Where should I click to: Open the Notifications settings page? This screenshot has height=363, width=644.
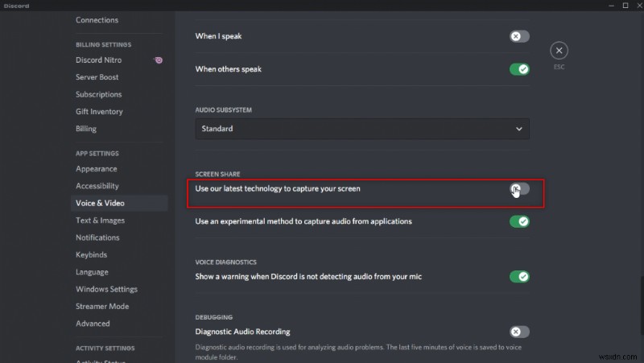(97, 237)
